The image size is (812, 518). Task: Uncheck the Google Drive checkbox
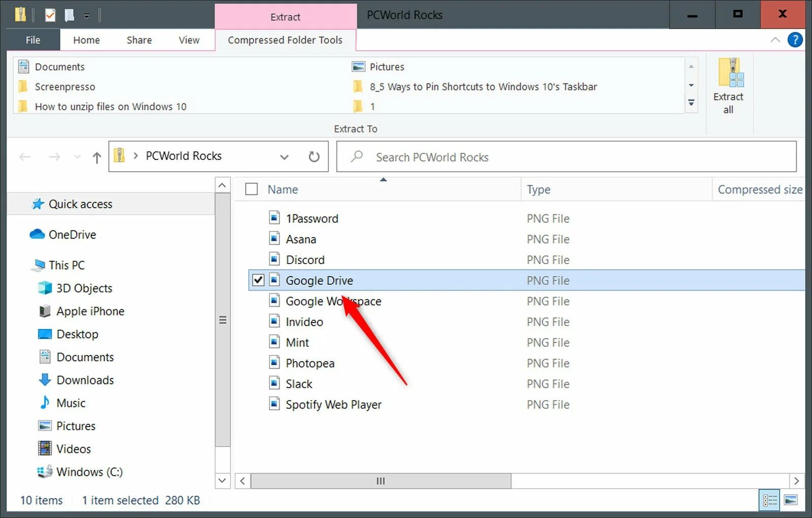coord(258,280)
